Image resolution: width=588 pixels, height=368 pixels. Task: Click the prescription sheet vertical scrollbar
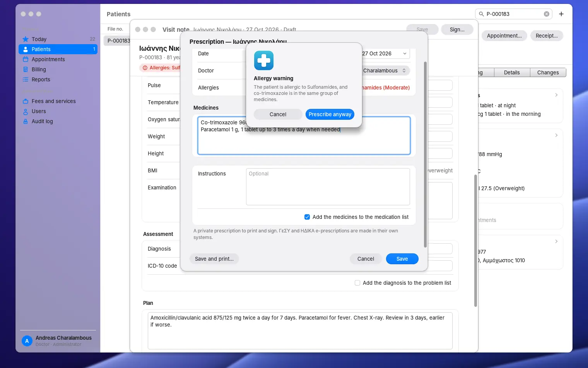(x=426, y=154)
